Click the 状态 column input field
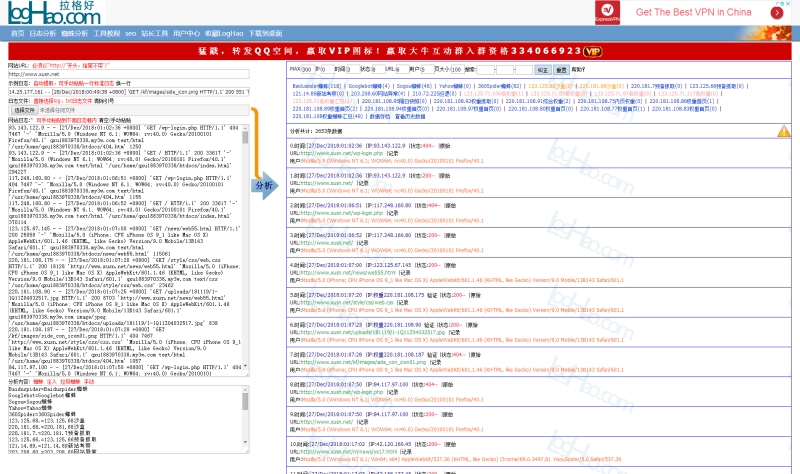Viewport: 800px width, 474px height. 378,69
